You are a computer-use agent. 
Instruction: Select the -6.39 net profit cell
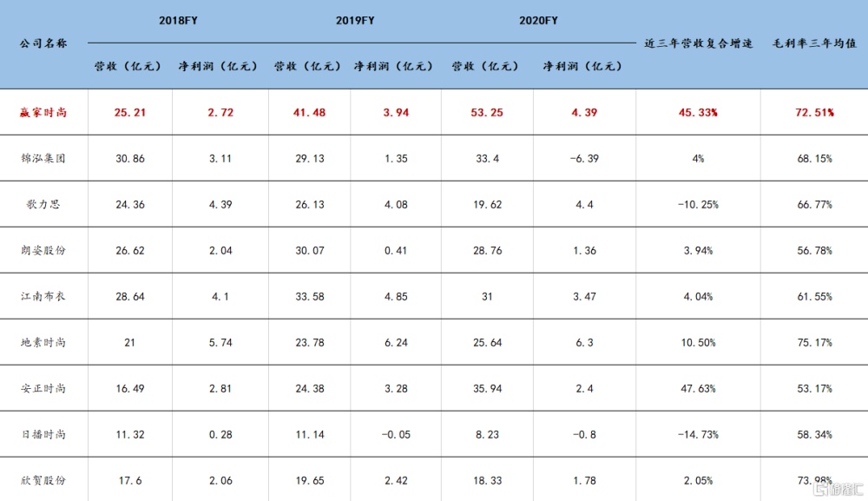[x=584, y=158]
